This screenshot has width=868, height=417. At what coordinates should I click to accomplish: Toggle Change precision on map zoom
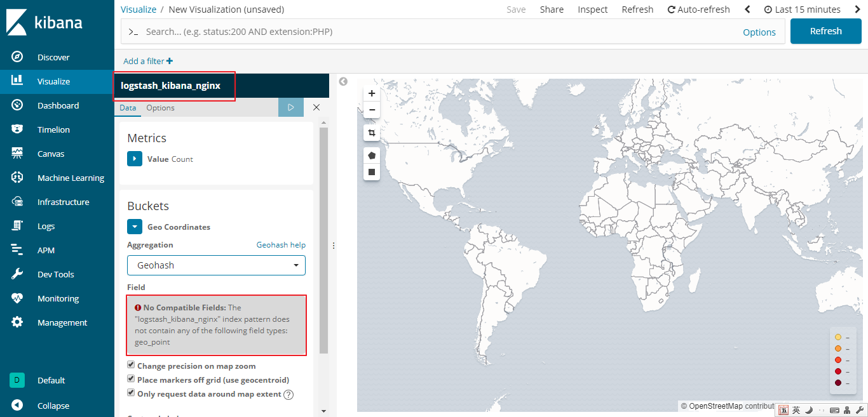click(131, 365)
